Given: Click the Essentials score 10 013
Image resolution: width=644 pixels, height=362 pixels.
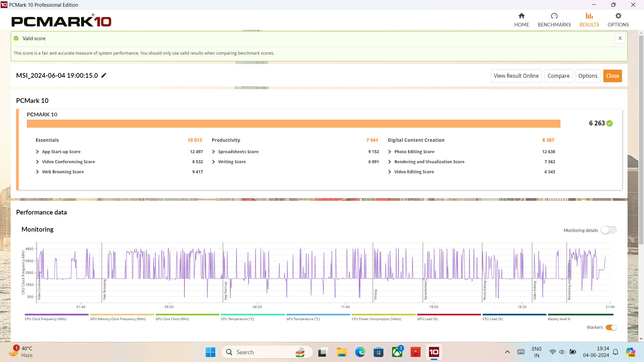Looking at the screenshot, I should (195, 140).
